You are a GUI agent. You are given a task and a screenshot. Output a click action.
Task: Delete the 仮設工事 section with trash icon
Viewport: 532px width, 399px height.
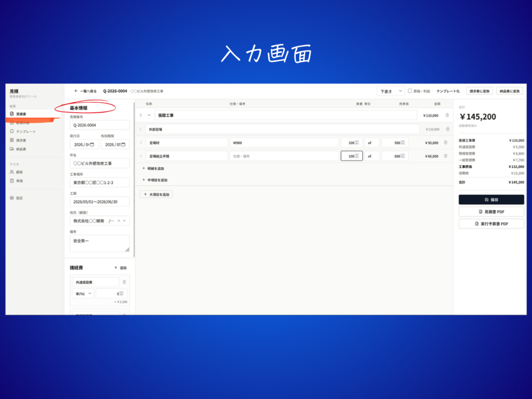[x=447, y=115]
